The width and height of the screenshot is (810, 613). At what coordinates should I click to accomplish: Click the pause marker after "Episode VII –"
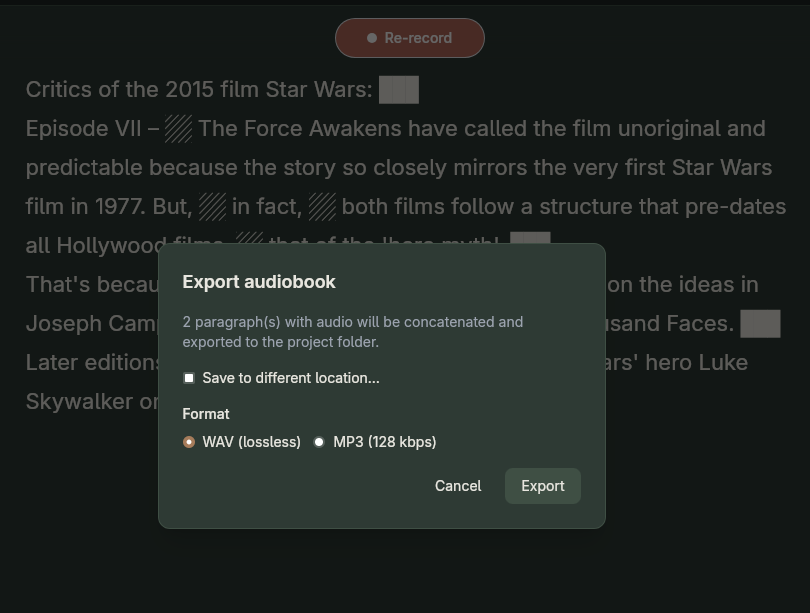178,128
